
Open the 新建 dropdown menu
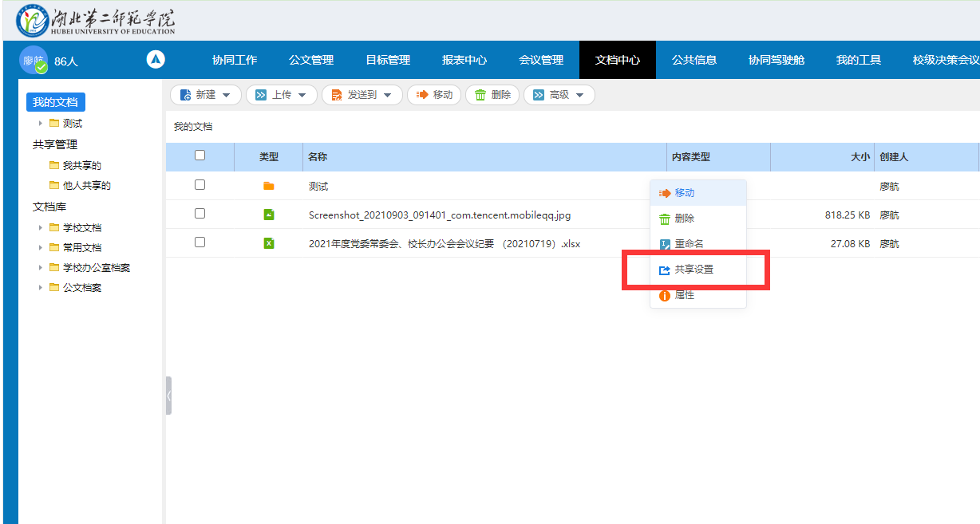(x=206, y=95)
